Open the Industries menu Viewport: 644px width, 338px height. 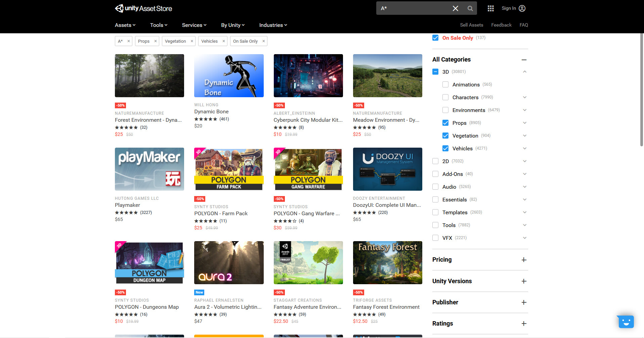[273, 25]
